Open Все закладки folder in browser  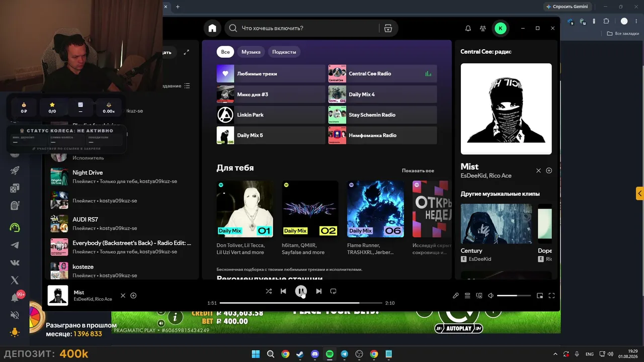coord(623,33)
